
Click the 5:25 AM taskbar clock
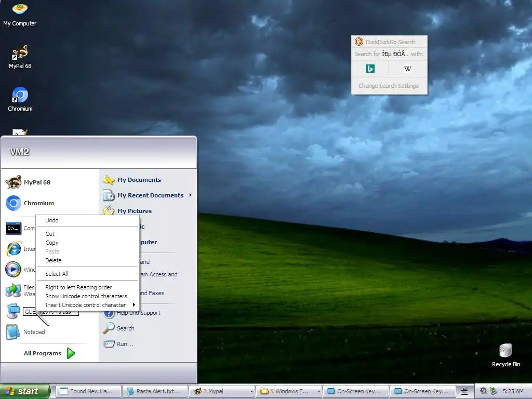[513, 391]
